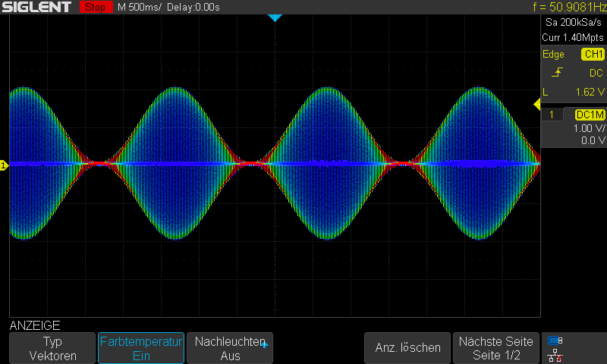
Task: Select the Edge trigger type label
Action: 553,54
